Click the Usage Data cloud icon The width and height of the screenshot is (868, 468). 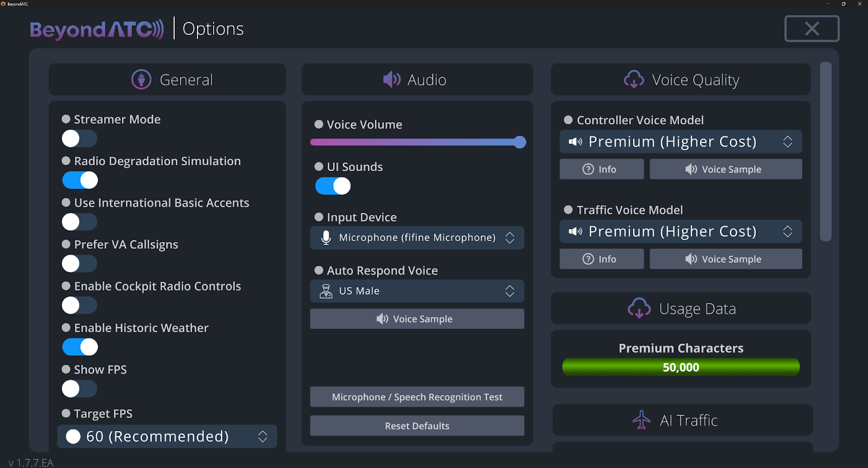point(639,308)
